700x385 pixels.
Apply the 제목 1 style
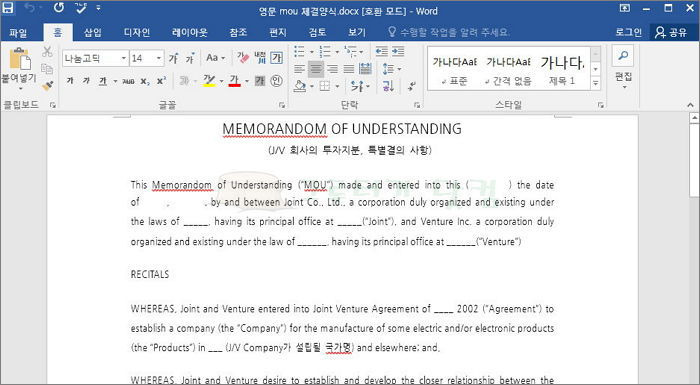562,69
